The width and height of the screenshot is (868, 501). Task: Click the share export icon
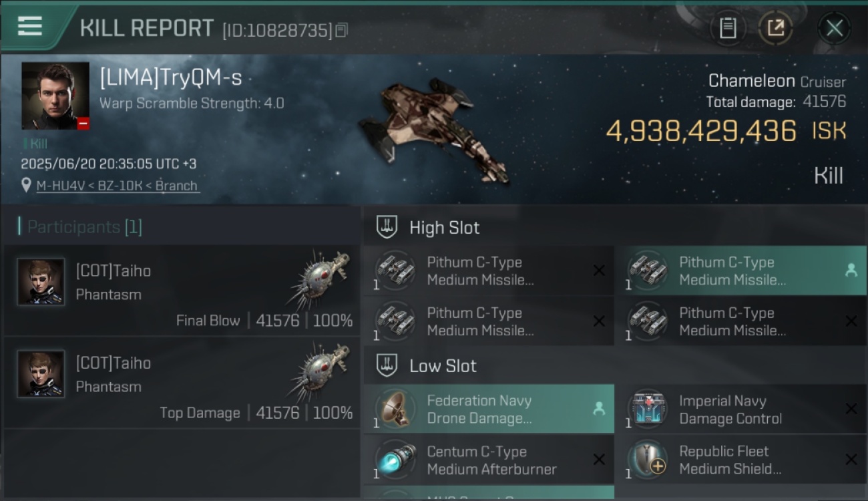(x=775, y=28)
